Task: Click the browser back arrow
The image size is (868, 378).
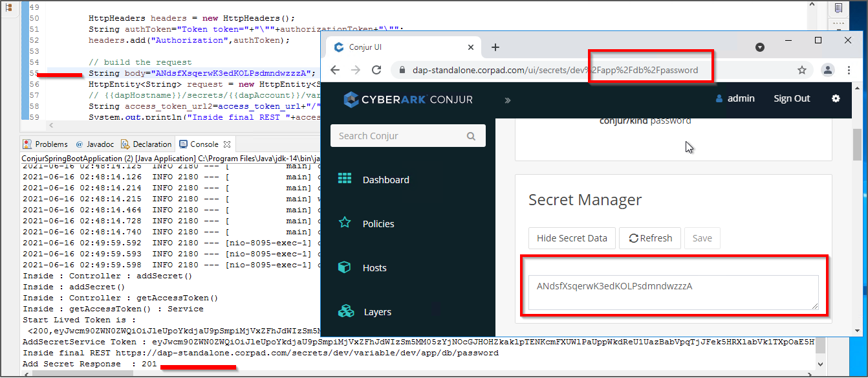Action: click(x=336, y=70)
